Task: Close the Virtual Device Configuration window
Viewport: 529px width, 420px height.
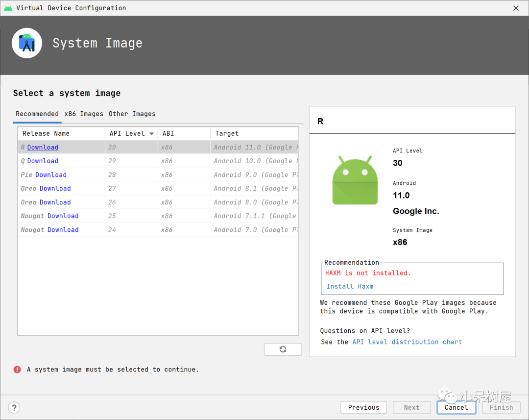Action: (x=516, y=8)
